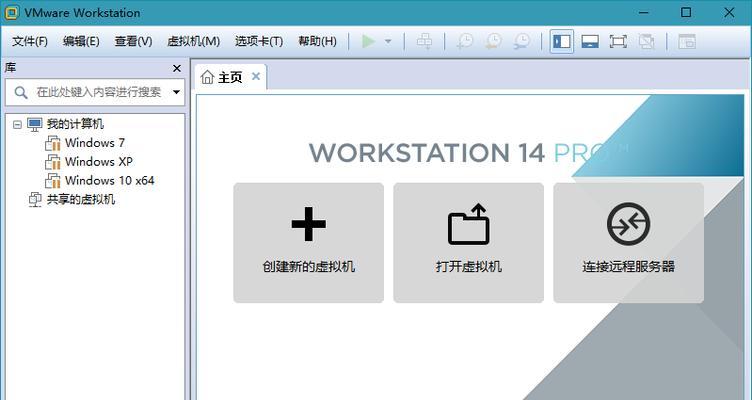Open the 虚拟机(M) menu
The image size is (752, 400).
pos(193,41)
